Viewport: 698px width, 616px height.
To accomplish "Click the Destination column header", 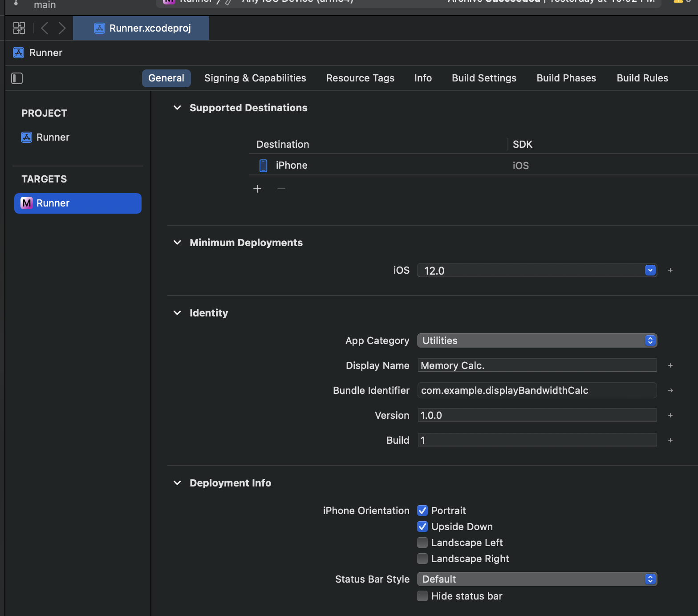I will (283, 144).
